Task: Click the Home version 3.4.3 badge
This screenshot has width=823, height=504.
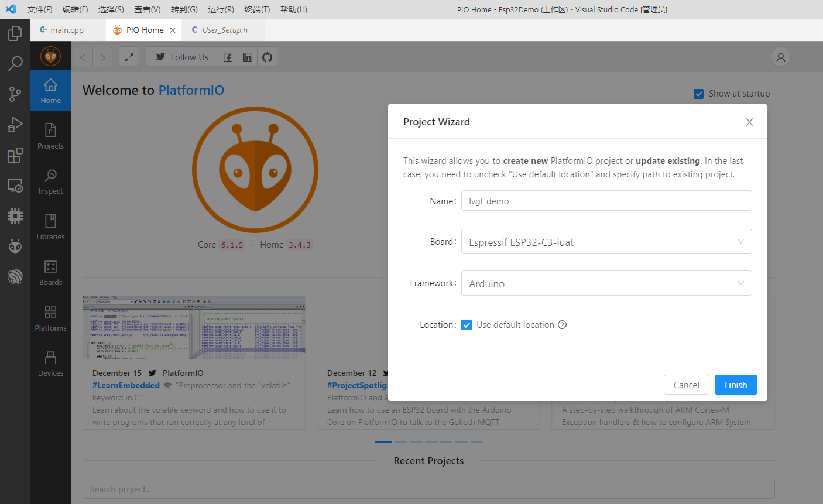Action: (x=300, y=245)
